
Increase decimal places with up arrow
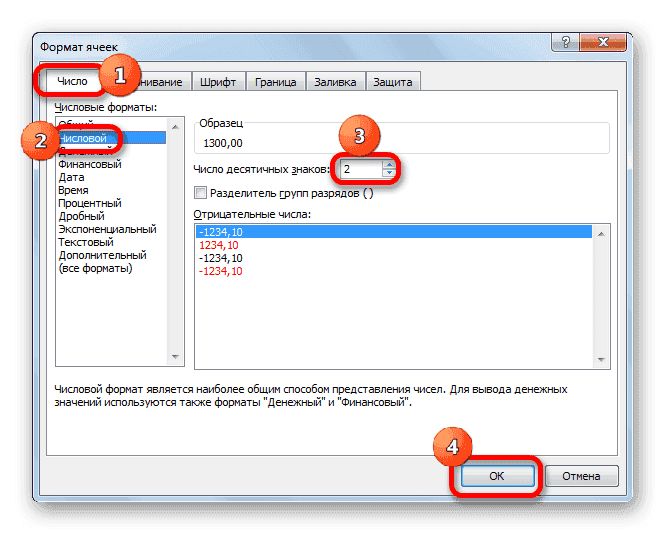389,165
